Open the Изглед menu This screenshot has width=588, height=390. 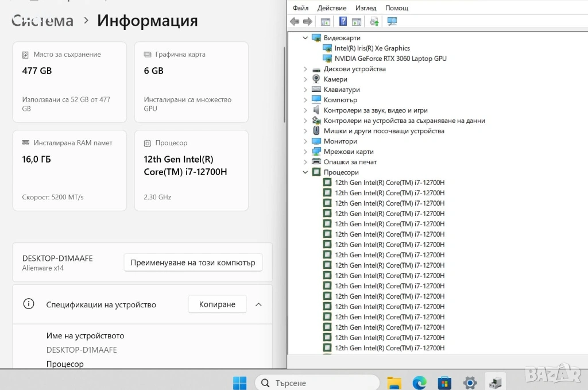(x=366, y=8)
